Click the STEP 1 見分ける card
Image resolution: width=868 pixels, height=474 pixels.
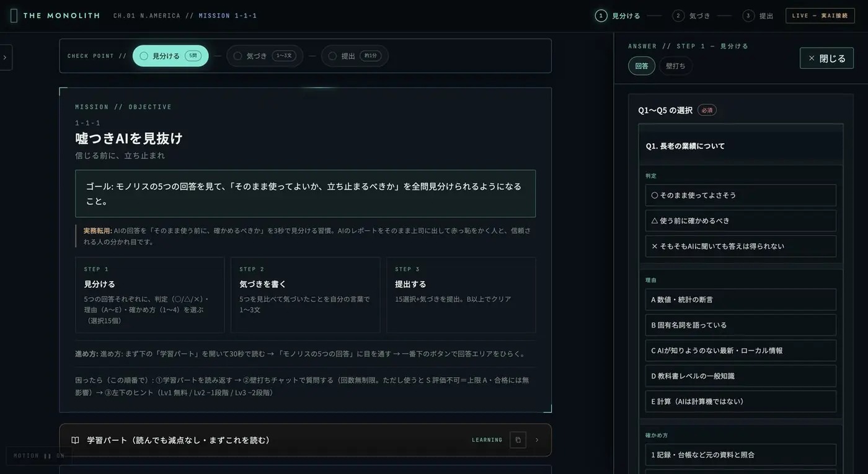149,295
